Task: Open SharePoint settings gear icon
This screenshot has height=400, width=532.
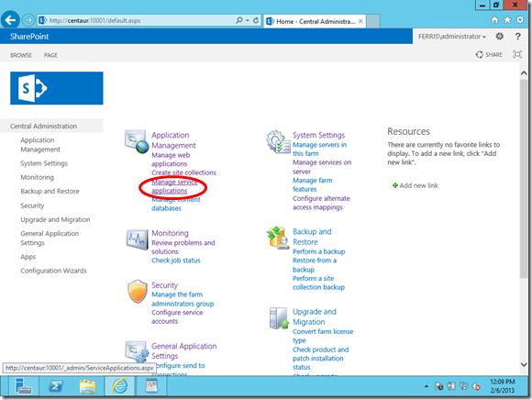Action: (499, 36)
